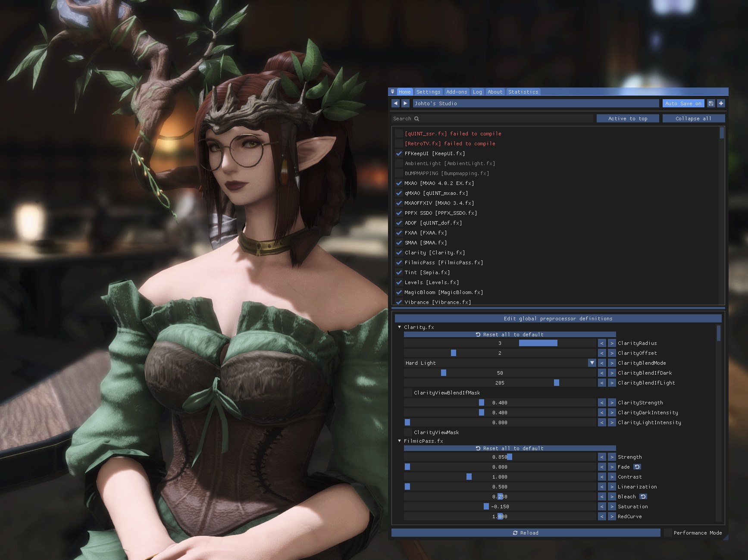Save current preset floppy icon
The image size is (748, 560).
pyautogui.click(x=711, y=103)
